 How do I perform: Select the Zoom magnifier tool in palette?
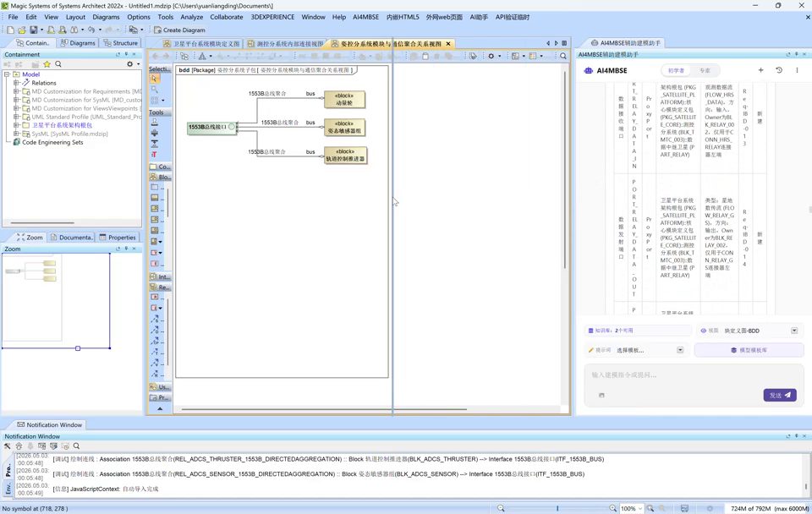click(154, 90)
